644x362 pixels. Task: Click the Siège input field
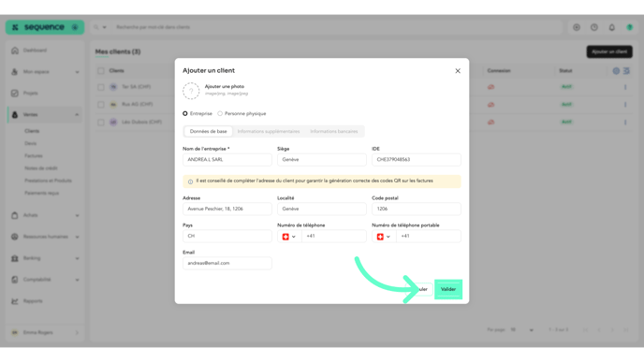(x=322, y=160)
